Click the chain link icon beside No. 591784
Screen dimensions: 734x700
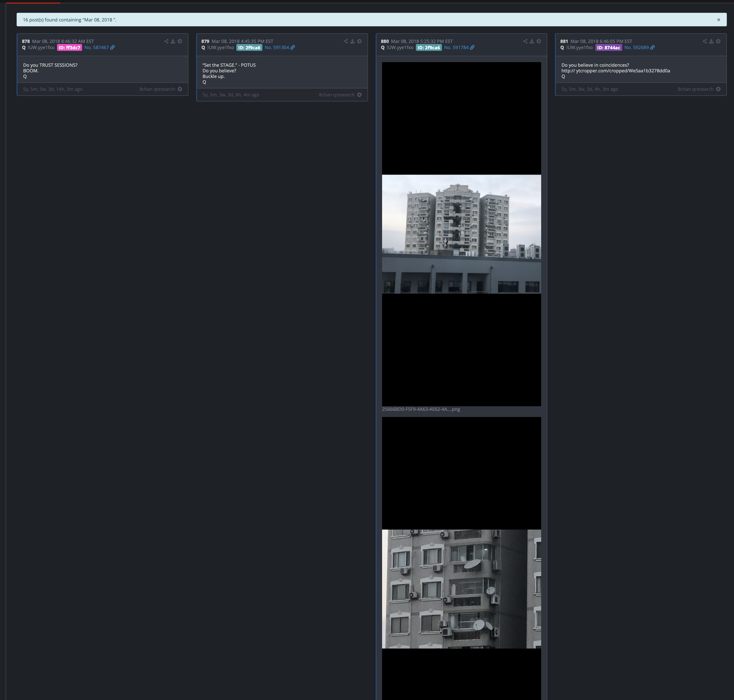click(472, 47)
